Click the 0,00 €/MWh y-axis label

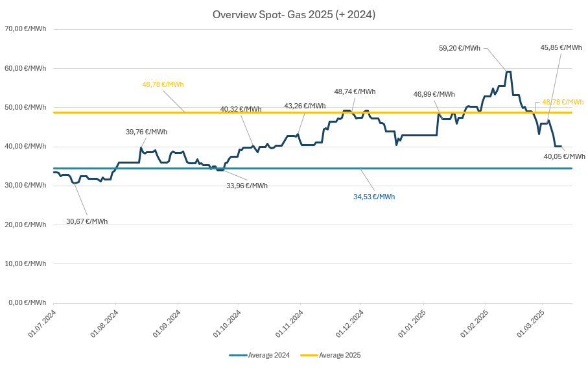coord(27,302)
